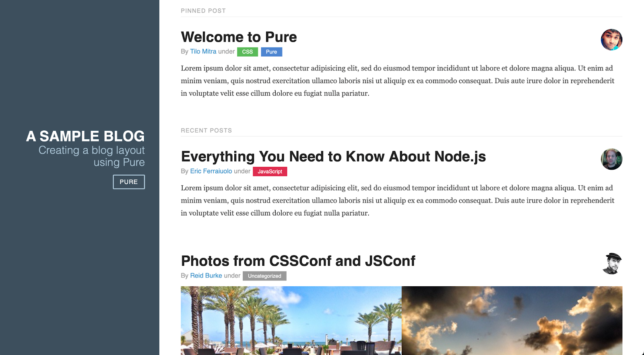The width and height of the screenshot is (644, 355).
Task: Click Tilo Mitra's avatar photo
Action: [611, 39]
